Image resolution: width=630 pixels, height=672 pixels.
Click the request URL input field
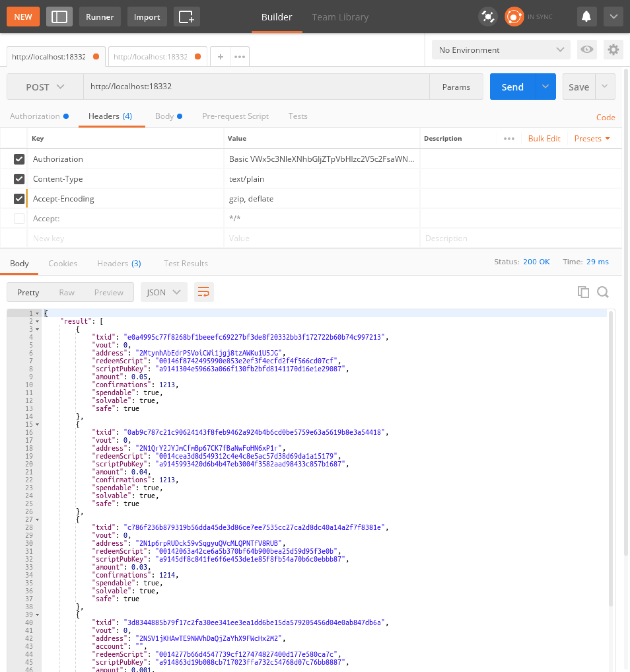click(256, 87)
